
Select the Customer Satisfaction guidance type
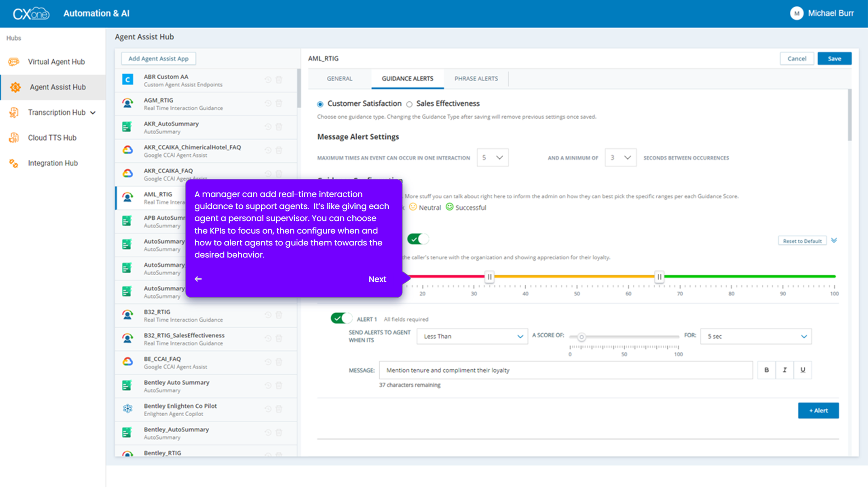click(x=320, y=103)
